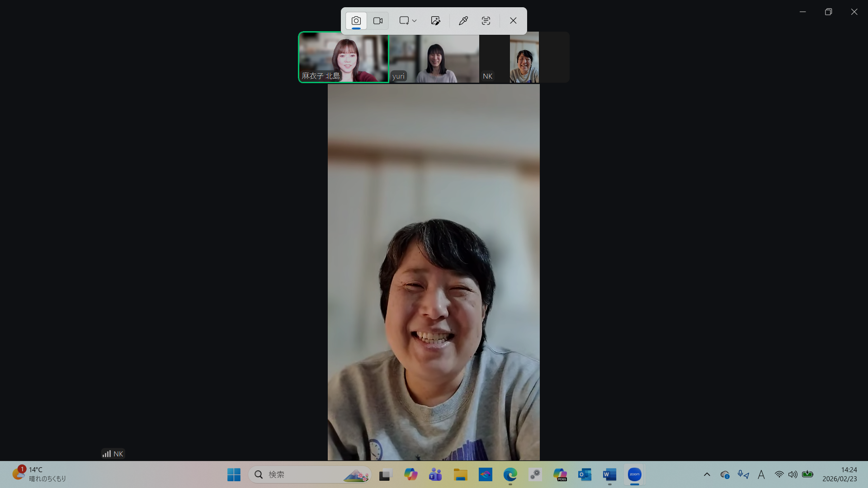Launch Outlook from the taskbar
The width and height of the screenshot is (868, 488).
click(585, 474)
